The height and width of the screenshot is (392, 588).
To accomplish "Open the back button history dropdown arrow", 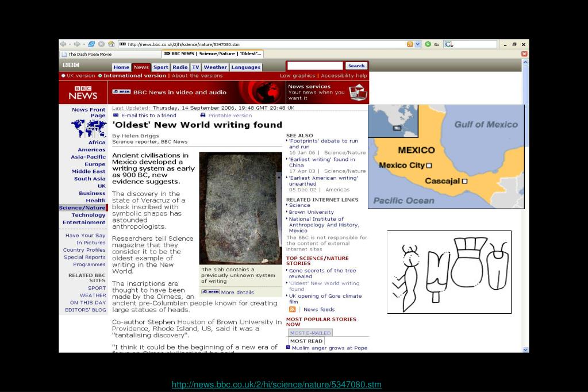I will point(70,44).
